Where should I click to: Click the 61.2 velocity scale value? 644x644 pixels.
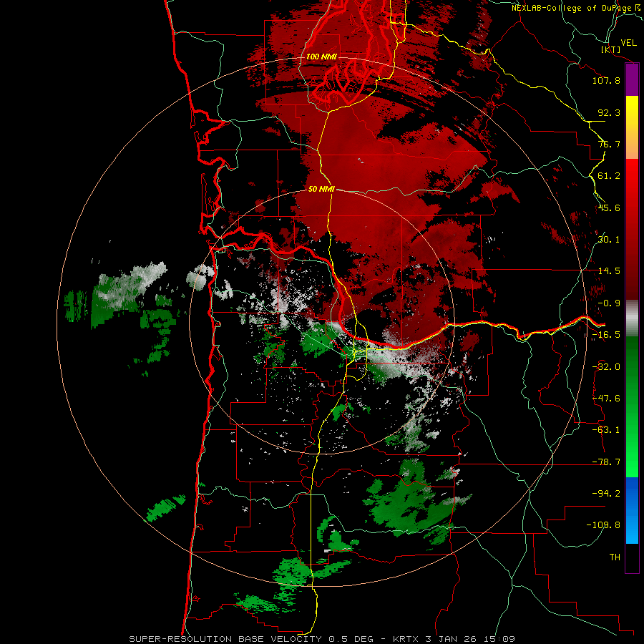point(609,176)
